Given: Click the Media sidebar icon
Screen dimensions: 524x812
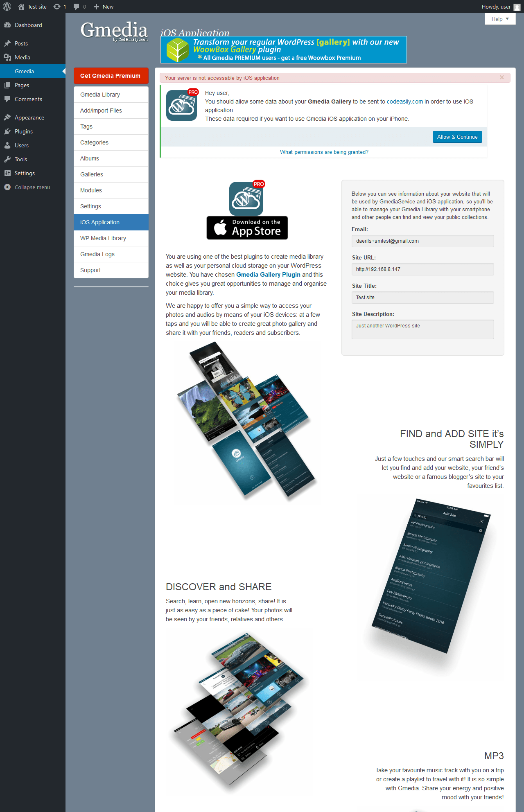Looking at the screenshot, I should [x=7, y=57].
